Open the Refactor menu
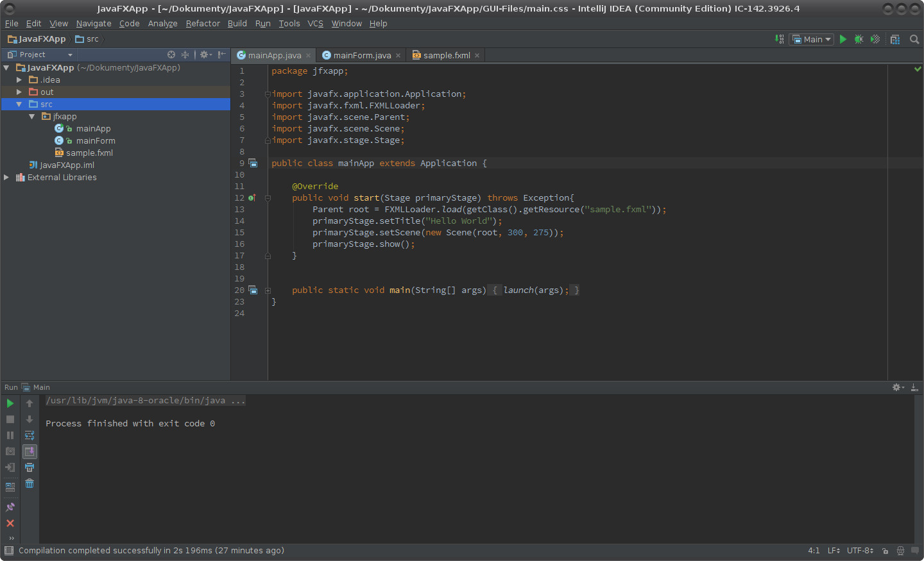 (203, 24)
